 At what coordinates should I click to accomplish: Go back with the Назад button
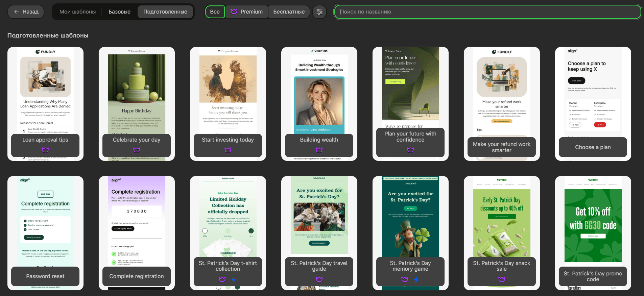(26, 12)
